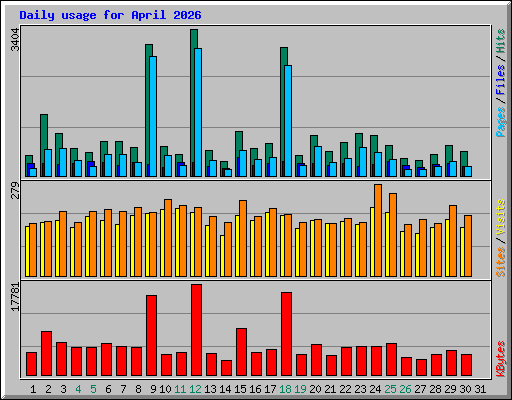Click the day 30 axis label
512x400 pixels.
[465, 389]
